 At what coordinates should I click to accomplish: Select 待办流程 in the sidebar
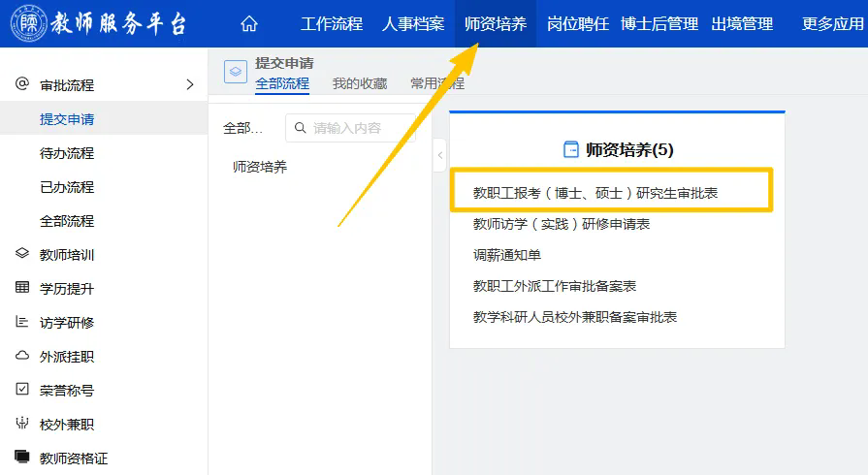click(x=67, y=153)
